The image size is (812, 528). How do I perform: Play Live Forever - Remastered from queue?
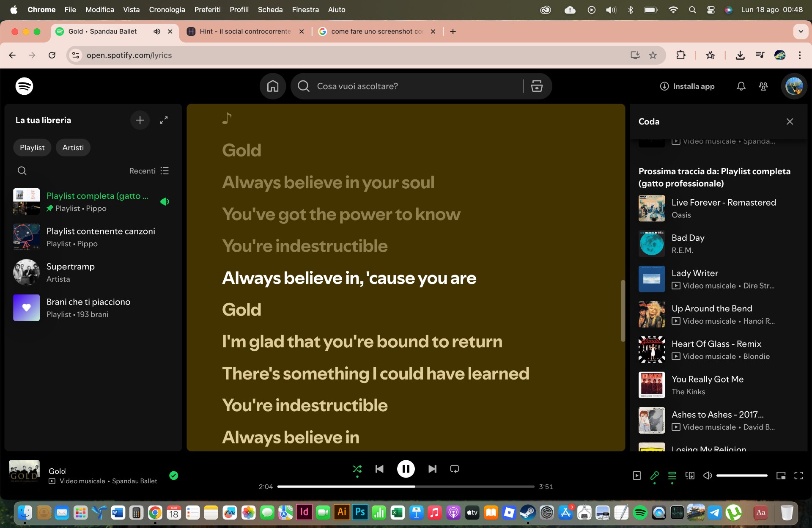(x=718, y=208)
